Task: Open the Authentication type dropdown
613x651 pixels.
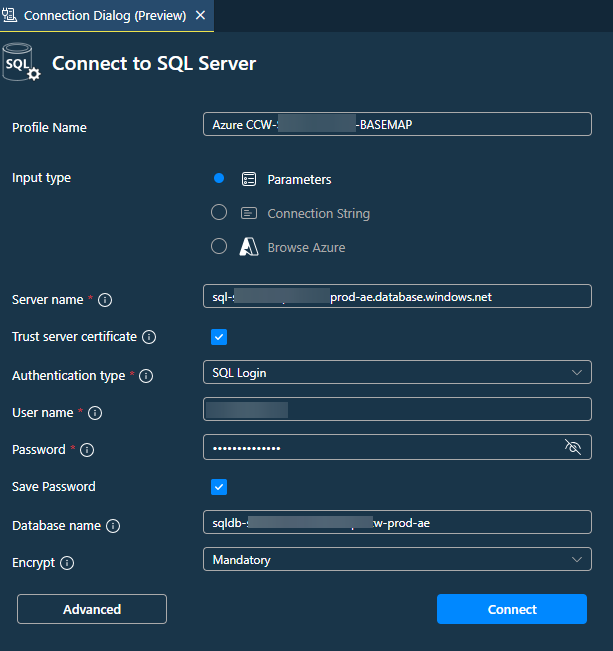Action: coord(397,373)
